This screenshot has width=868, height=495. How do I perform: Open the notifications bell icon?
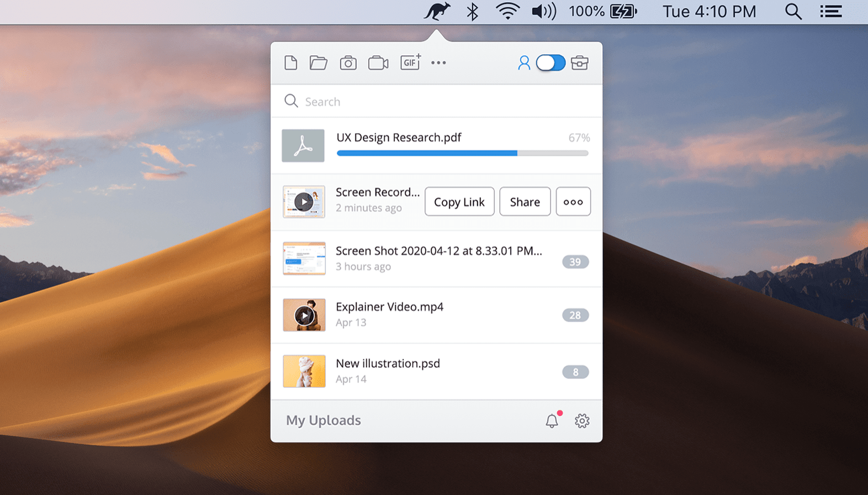pos(552,421)
